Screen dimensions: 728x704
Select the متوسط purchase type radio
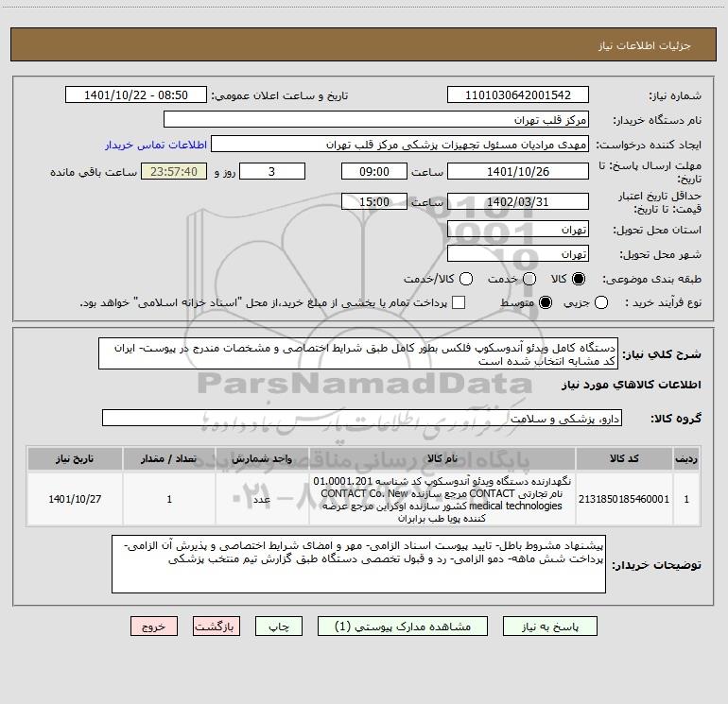546,302
